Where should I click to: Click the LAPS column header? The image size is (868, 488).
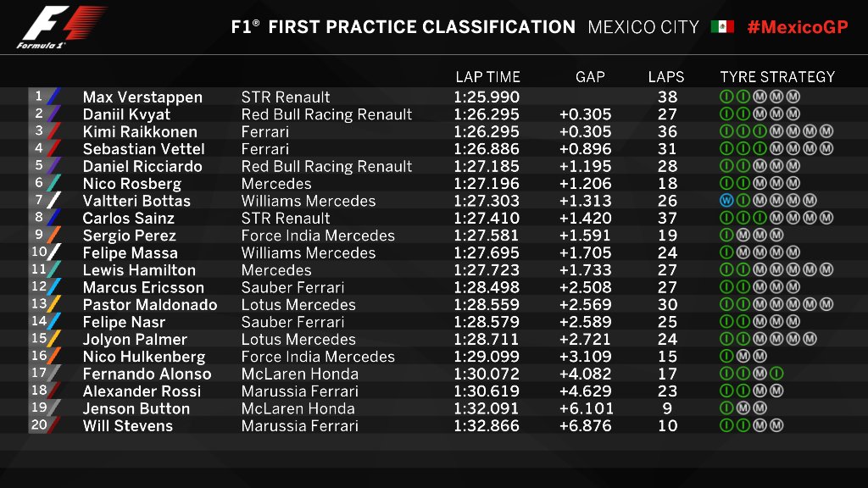(666, 77)
